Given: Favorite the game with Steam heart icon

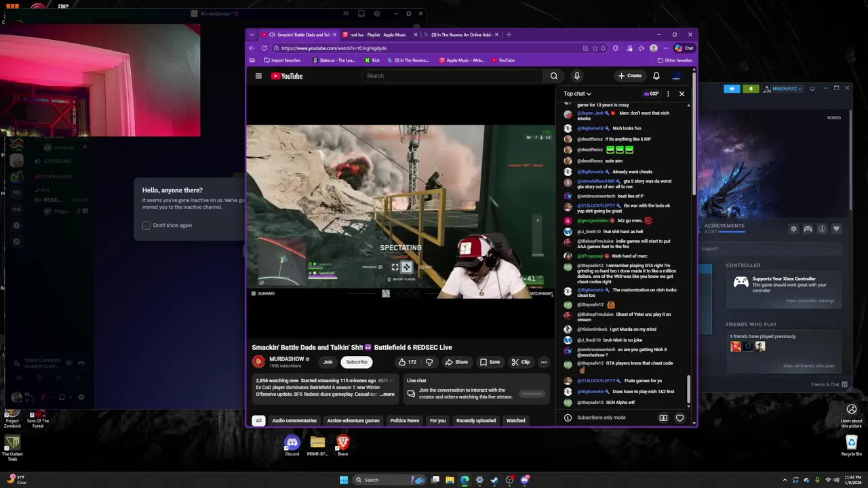Looking at the screenshot, I should (x=836, y=229).
